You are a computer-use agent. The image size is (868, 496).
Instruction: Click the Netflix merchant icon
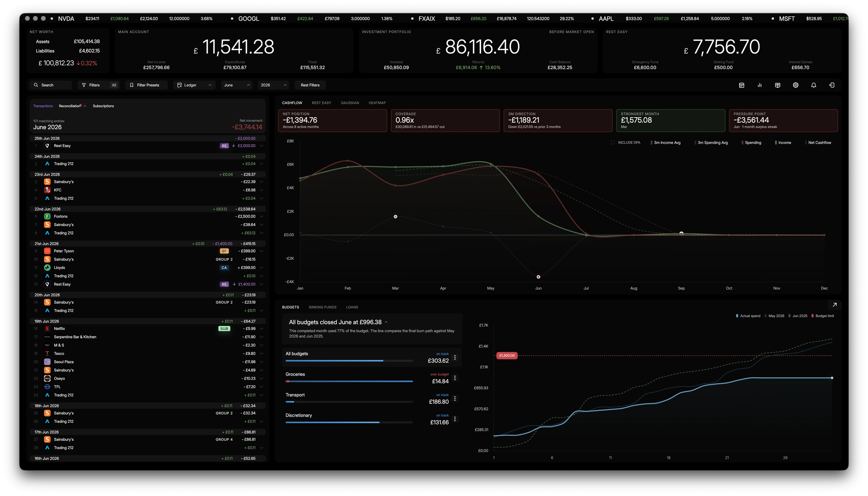(x=47, y=329)
